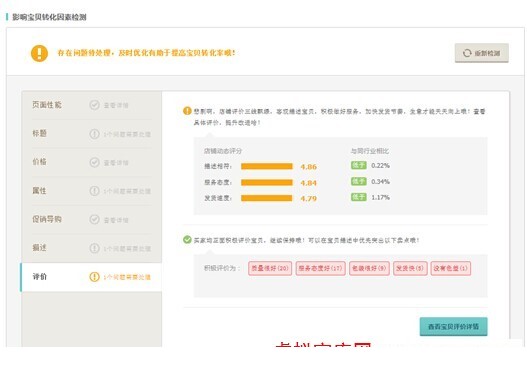Click the 查看宝贝评价详情 teal button
This screenshot has width=527, height=370.
[x=453, y=326]
